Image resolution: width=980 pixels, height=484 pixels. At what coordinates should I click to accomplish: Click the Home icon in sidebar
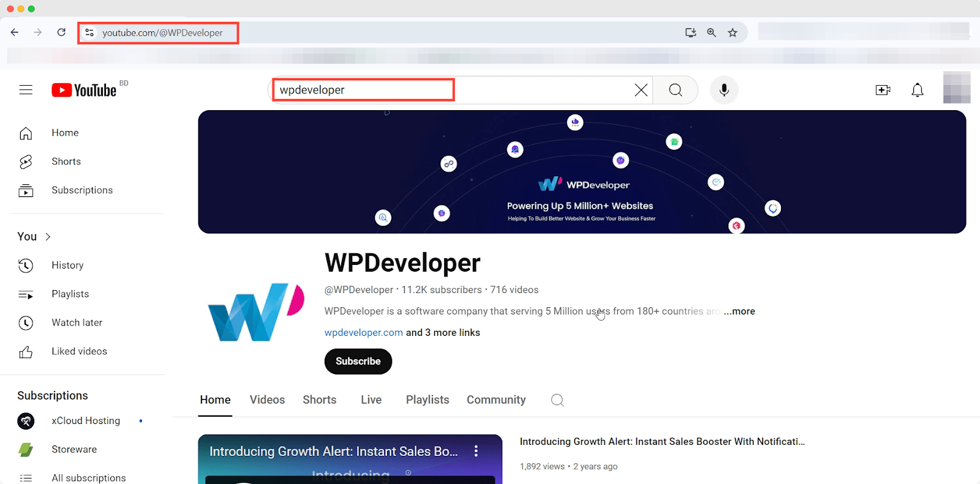click(x=26, y=133)
